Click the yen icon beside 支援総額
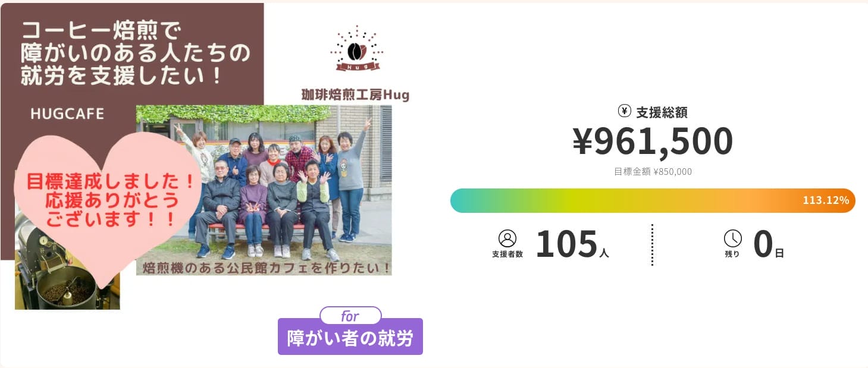This screenshot has height=368, width=868. point(624,111)
